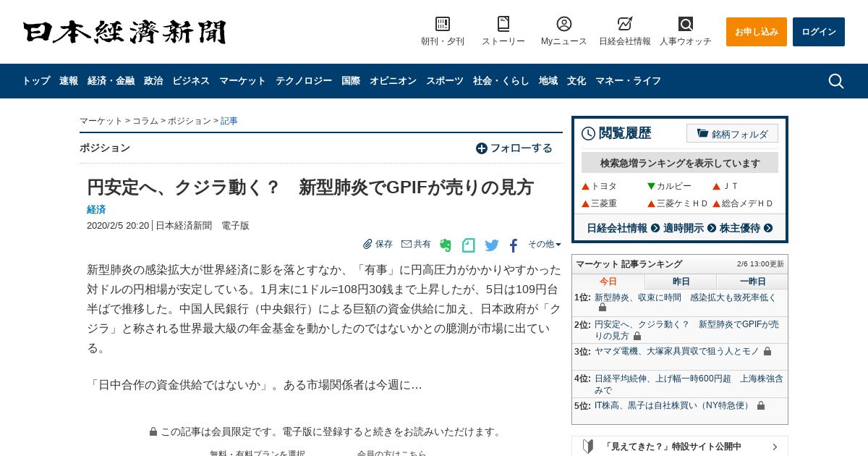Open the ビジネス navigation item

click(191, 81)
